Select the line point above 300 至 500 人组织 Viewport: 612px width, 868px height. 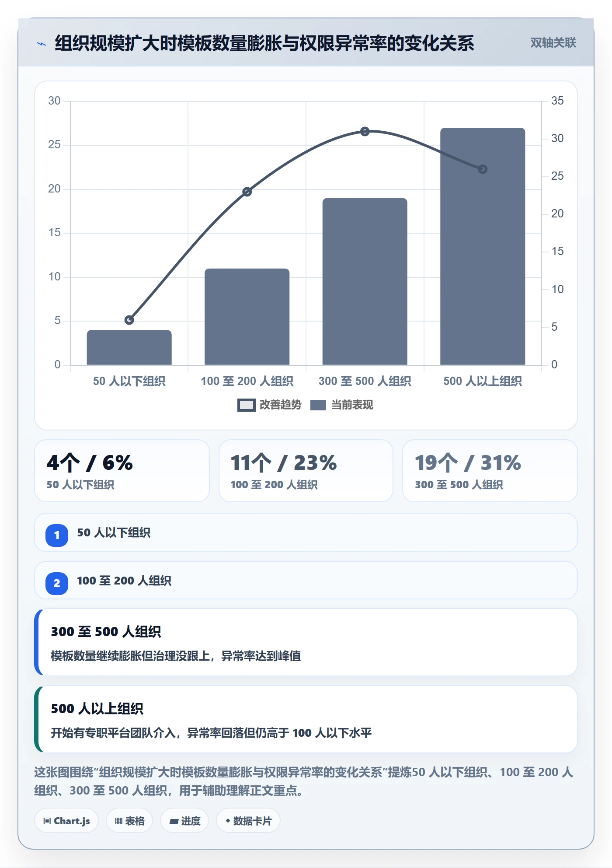tap(365, 131)
